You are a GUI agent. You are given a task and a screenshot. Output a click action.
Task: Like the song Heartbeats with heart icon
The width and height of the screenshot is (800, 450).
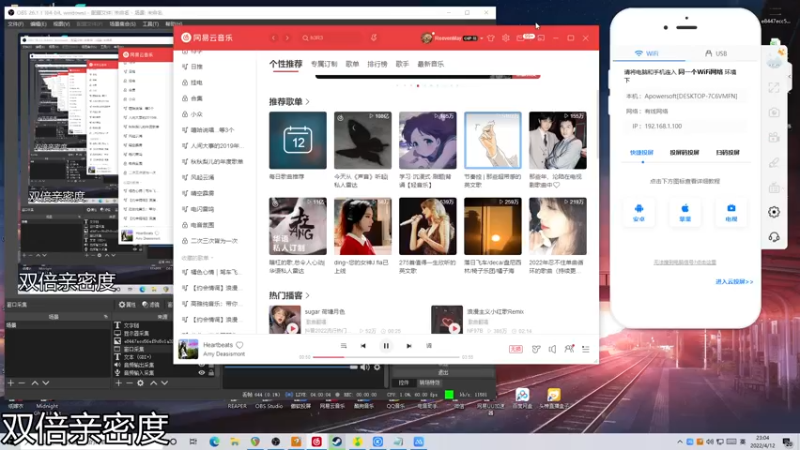(240, 345)
